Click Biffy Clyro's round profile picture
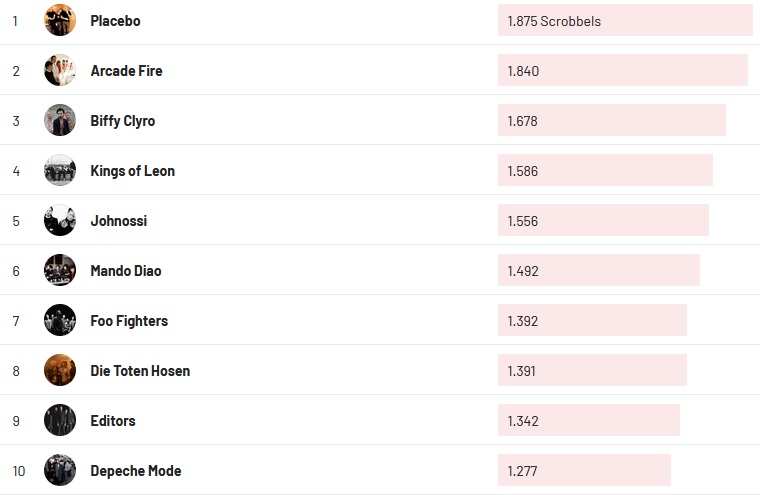 tap(60, 120)
